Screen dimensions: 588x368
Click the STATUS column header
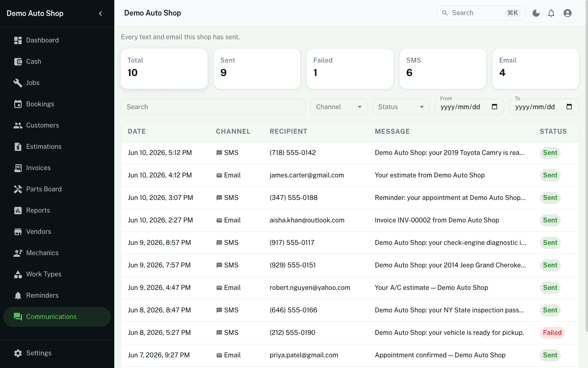[553, 131]
